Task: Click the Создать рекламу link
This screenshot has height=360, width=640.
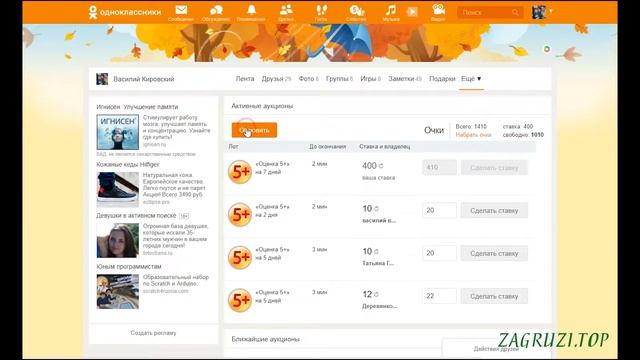Action: pos(153,333)
